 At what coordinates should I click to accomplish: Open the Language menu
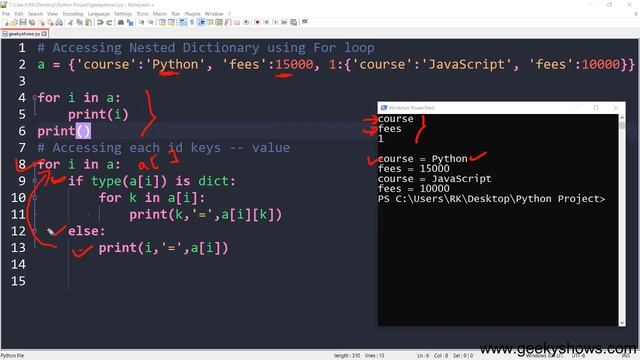coord(98,14)
